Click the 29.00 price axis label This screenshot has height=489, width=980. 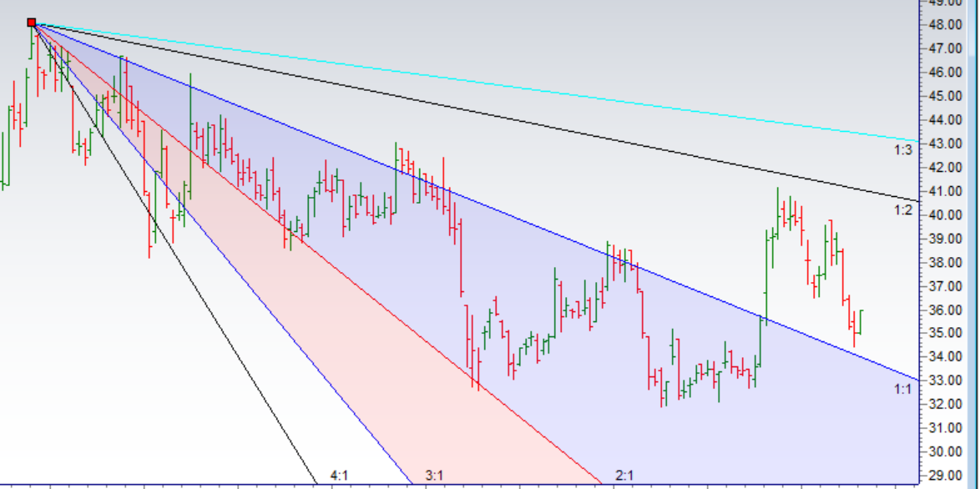(947, 476)
